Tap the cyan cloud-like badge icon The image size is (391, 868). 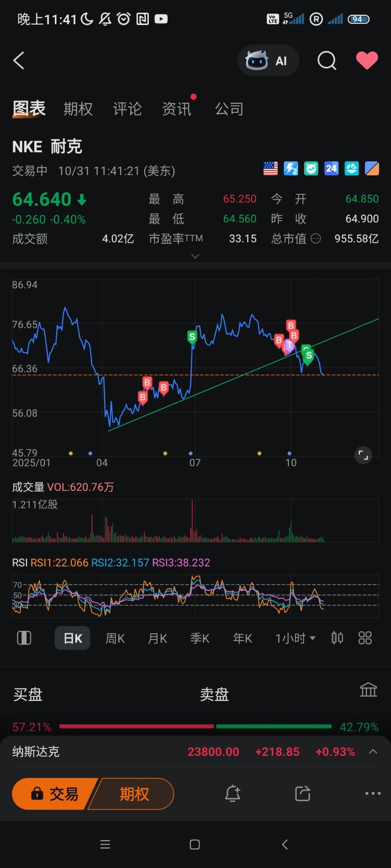[352, 169]
